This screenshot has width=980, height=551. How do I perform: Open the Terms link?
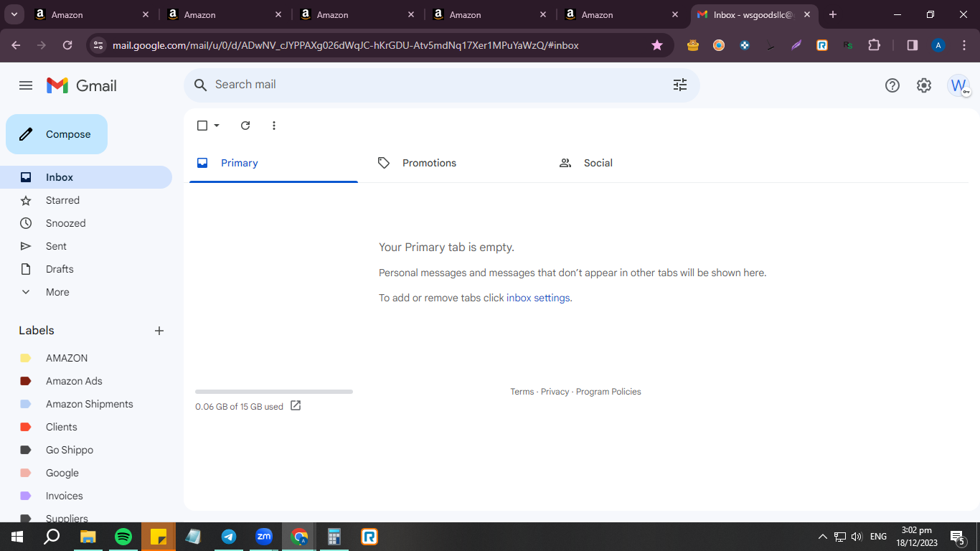[522, 392]
